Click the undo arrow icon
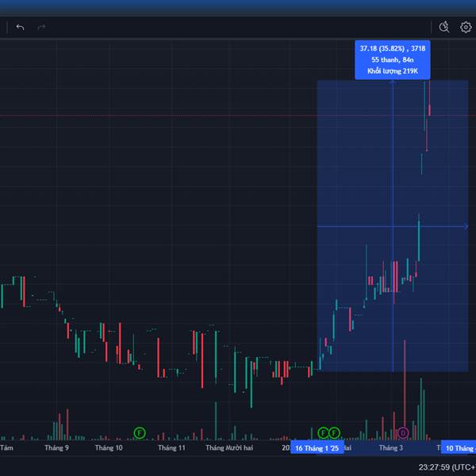This screenshot has width=476, height=476. pyautogui.click(x=21, y=27)
